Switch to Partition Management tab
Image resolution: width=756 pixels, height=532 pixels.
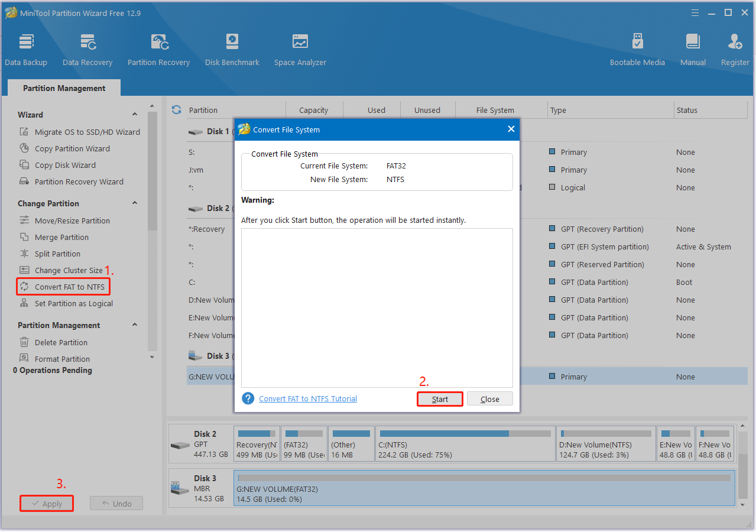click(64, 88)
